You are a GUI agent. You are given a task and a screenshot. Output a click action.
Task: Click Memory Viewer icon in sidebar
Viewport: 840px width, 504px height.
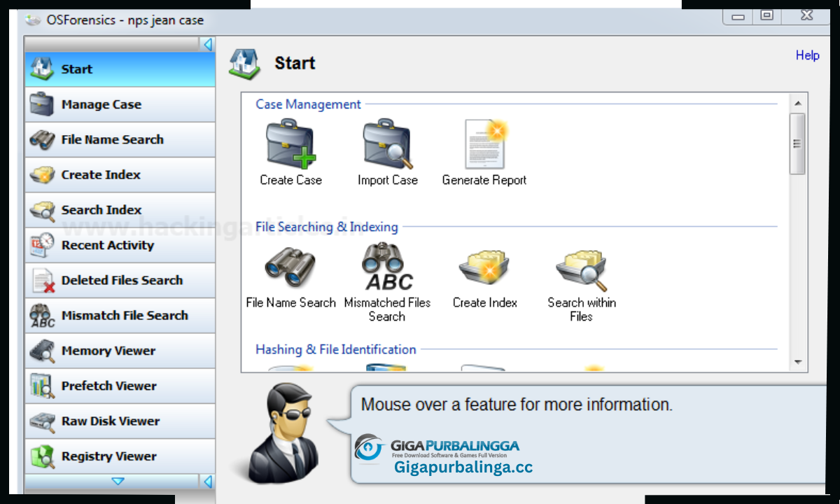[x=42, y=351]
